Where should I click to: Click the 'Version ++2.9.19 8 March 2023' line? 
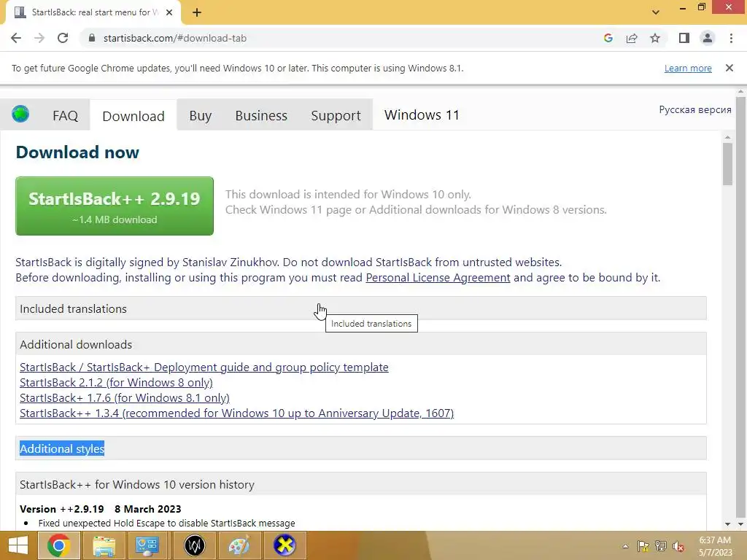coord(101,509)
